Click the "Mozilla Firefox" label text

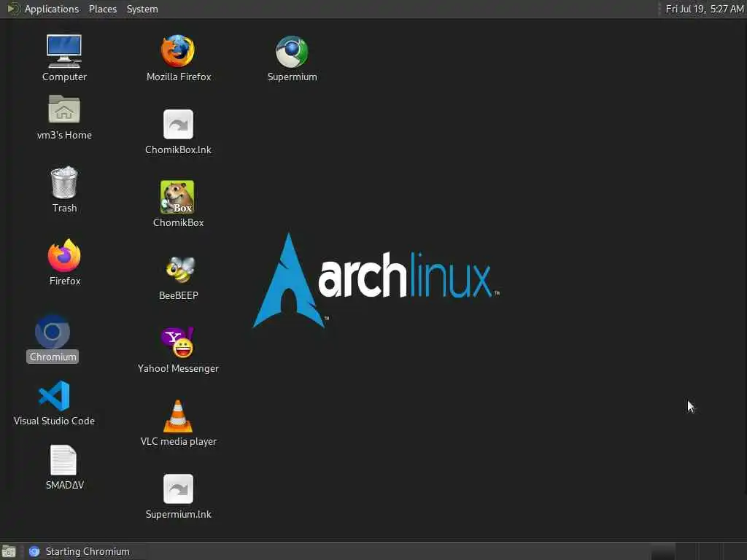[179, 77]
